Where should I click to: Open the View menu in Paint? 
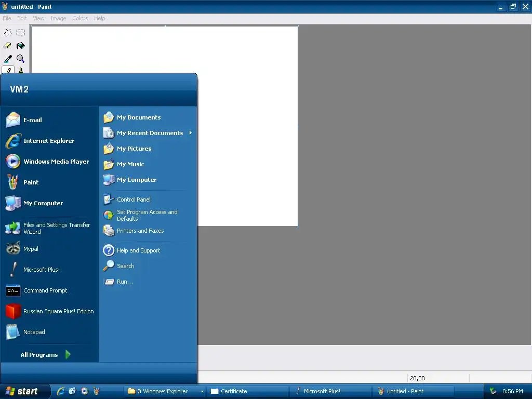click(x=38, y=18)
